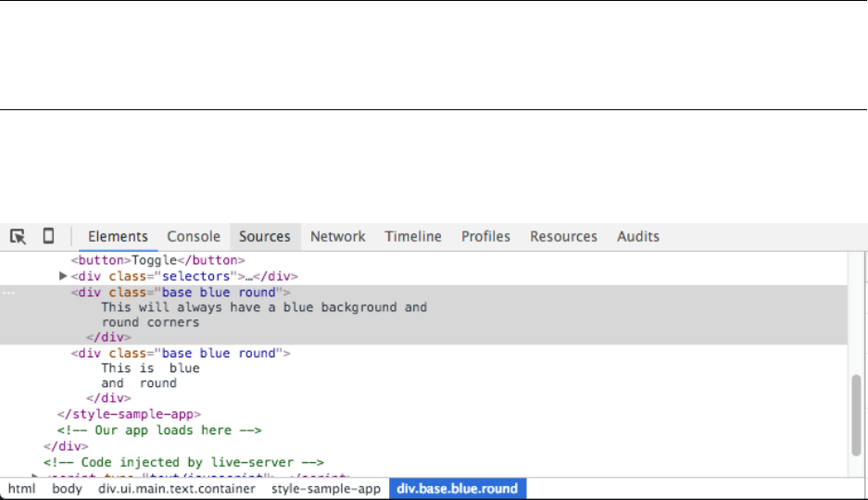
Task: Expand the div class selectors node
Action: pyautogui.click(x=63, y=275)
